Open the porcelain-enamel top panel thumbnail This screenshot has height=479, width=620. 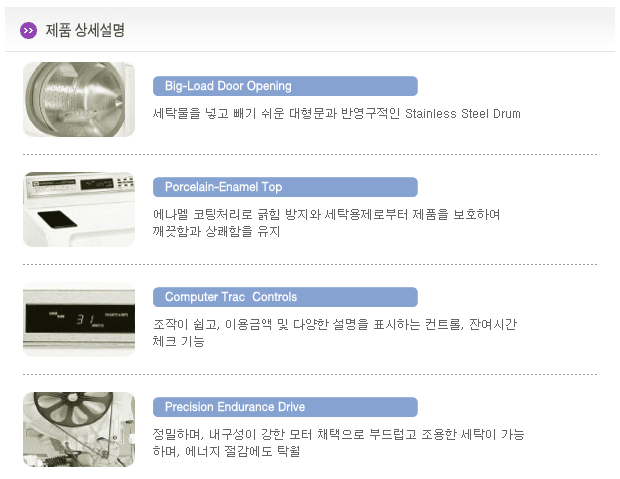[x=79, y=209]
